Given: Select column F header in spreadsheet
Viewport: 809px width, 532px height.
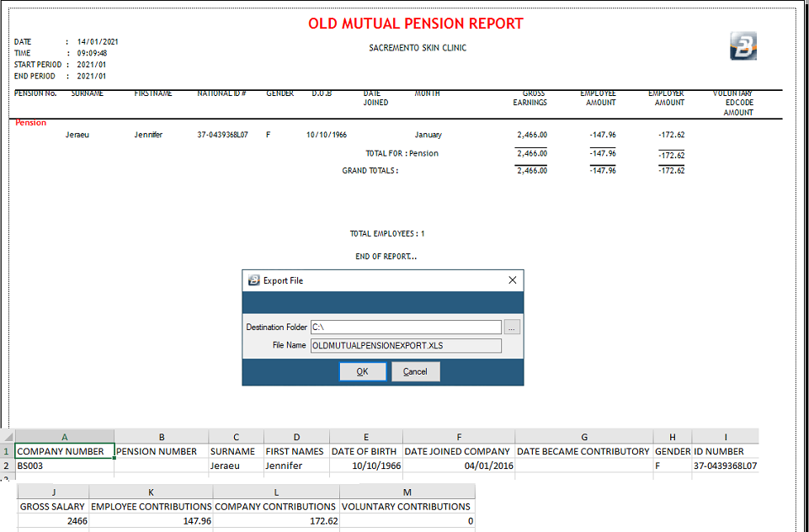Looking at the screenshot, I should click(459, 437).
